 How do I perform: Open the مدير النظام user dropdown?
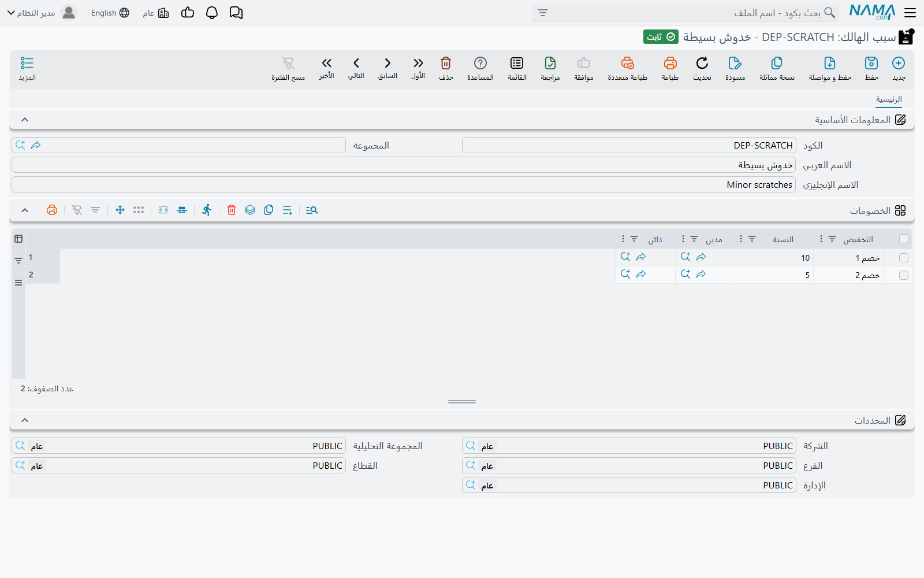(x=42, y=13)
